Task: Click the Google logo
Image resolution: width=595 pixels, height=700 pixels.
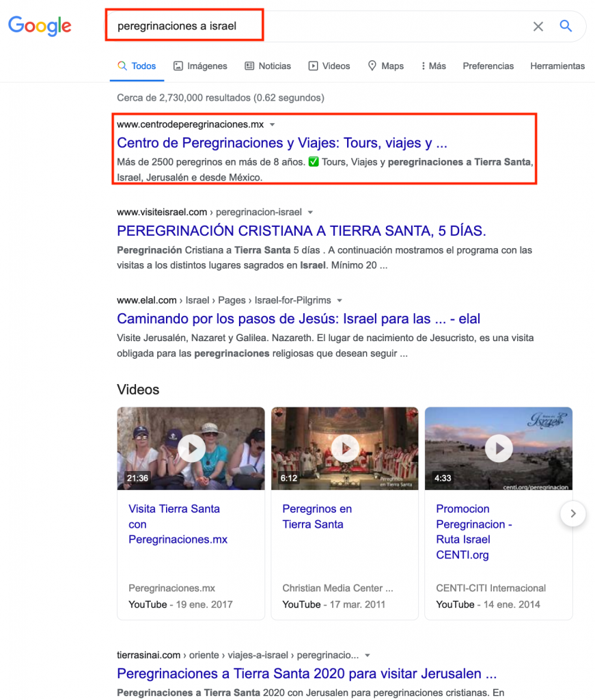Action: [40, 26]
